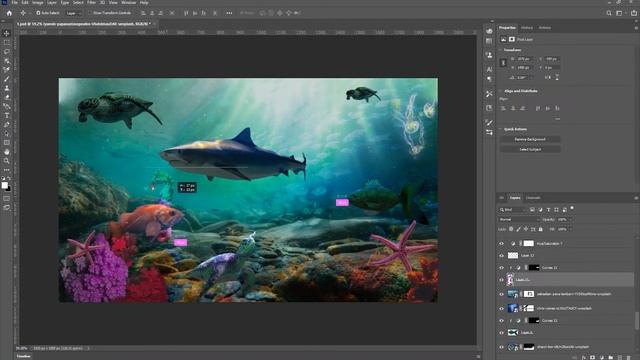Enable Show Transform Controls checkbox
Screen dimensions: 640x360
(91, 13)
